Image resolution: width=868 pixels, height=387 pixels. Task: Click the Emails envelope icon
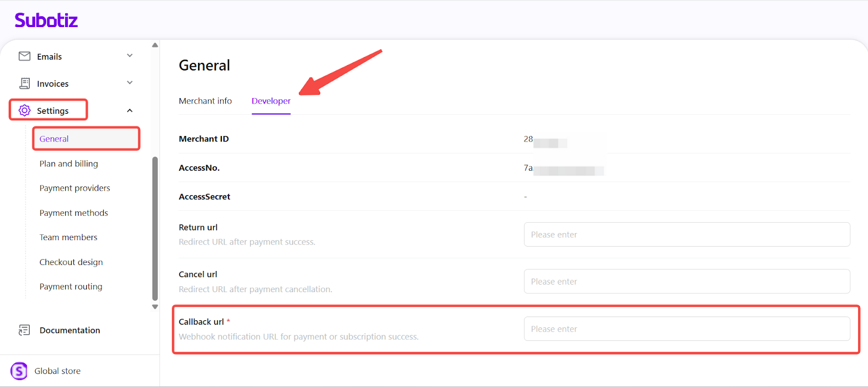tap(24, 56)
